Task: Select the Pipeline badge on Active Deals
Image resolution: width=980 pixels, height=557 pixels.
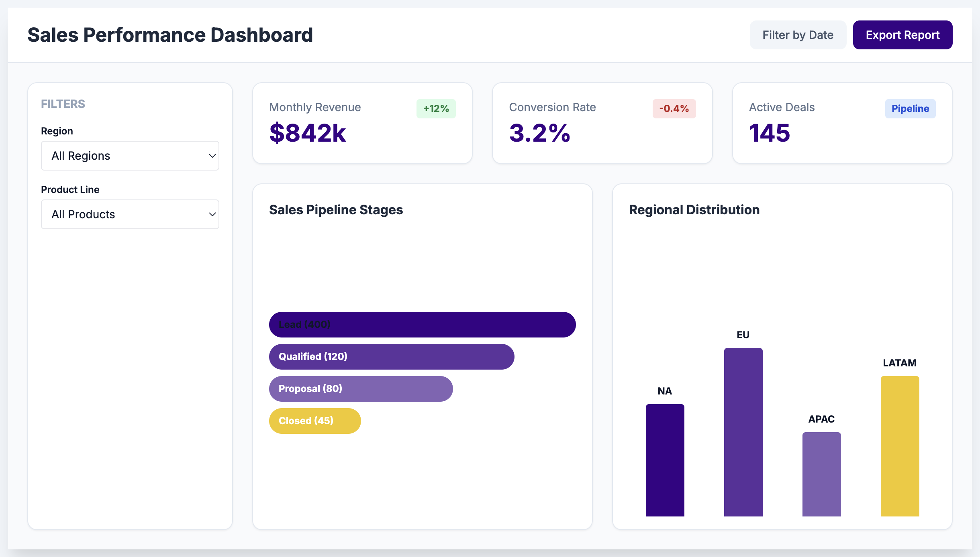Action: pyautogui.click(x=910, y=108)
